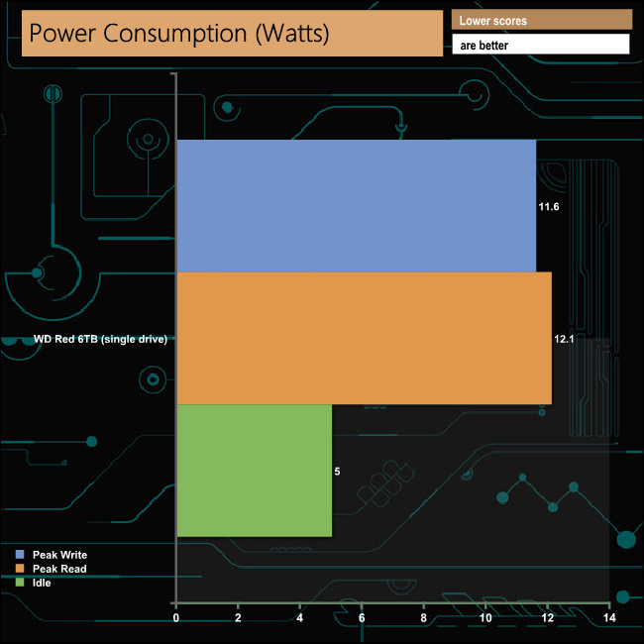The image size is (644, 644).
Task: Click the Peak Read legend text
Action: pos(59,569)
